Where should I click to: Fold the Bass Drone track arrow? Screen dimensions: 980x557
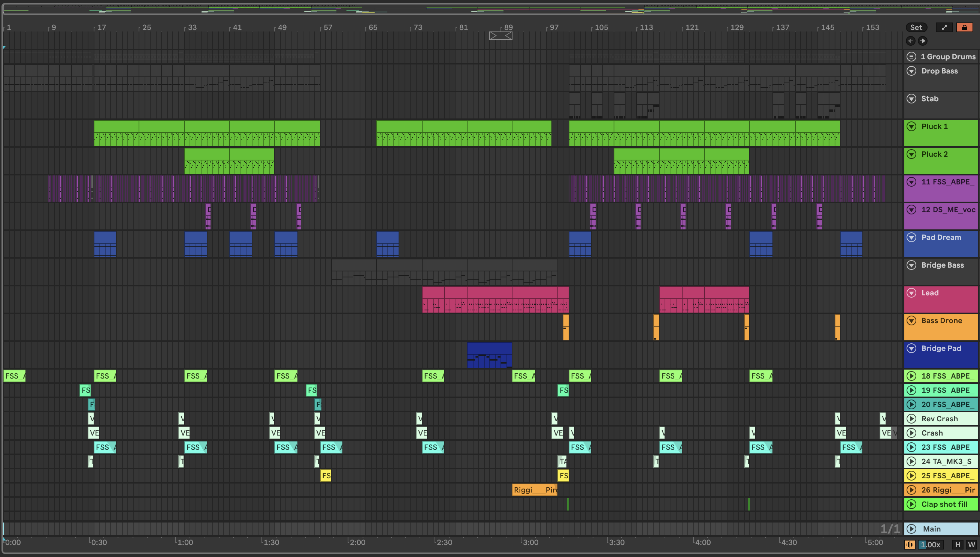[911, 320]
